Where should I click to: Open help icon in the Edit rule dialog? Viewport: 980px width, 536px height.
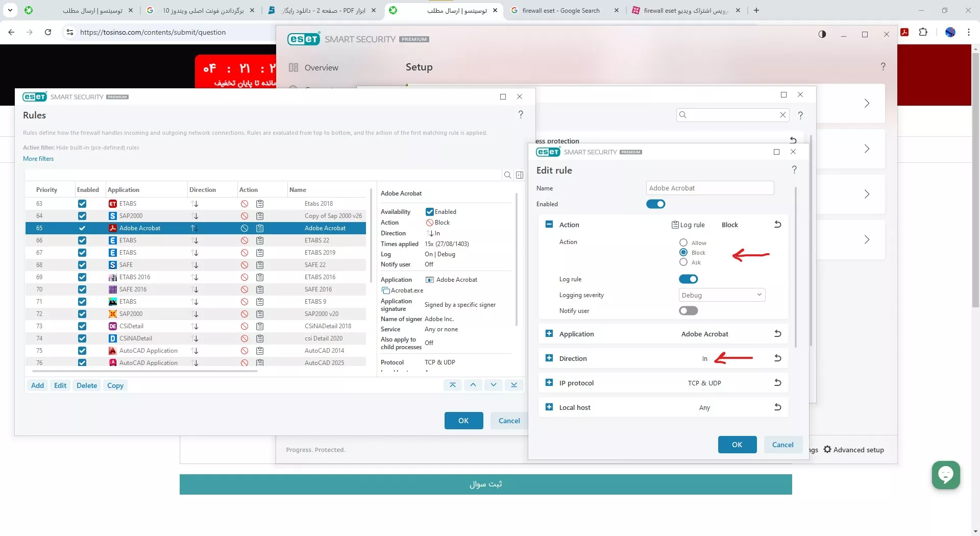click(x=794, y=169)
